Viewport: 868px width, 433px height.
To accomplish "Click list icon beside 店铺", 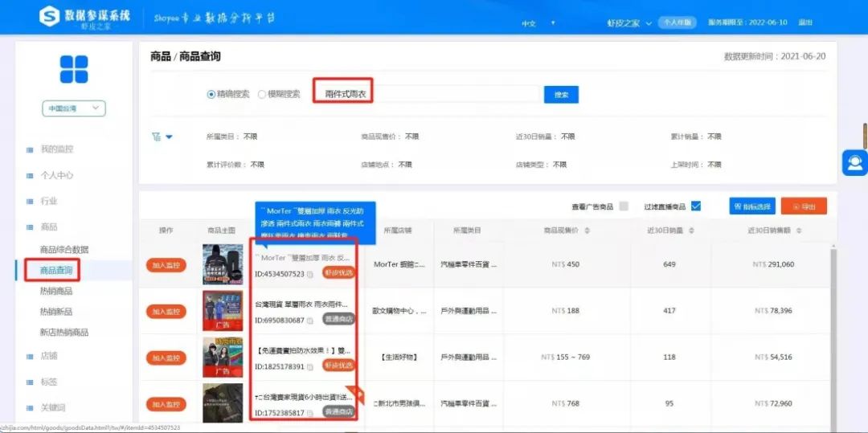I will pos(30,356).
